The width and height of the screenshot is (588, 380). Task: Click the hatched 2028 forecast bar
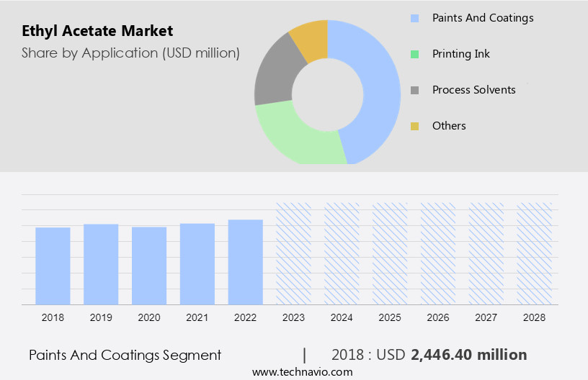point(534,253)
